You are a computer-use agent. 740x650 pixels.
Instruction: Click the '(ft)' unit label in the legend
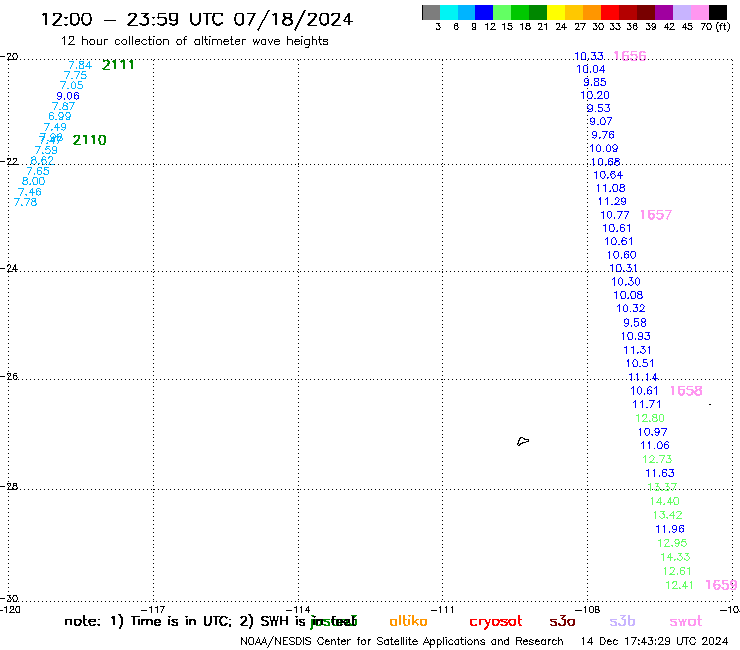(723, 26)
